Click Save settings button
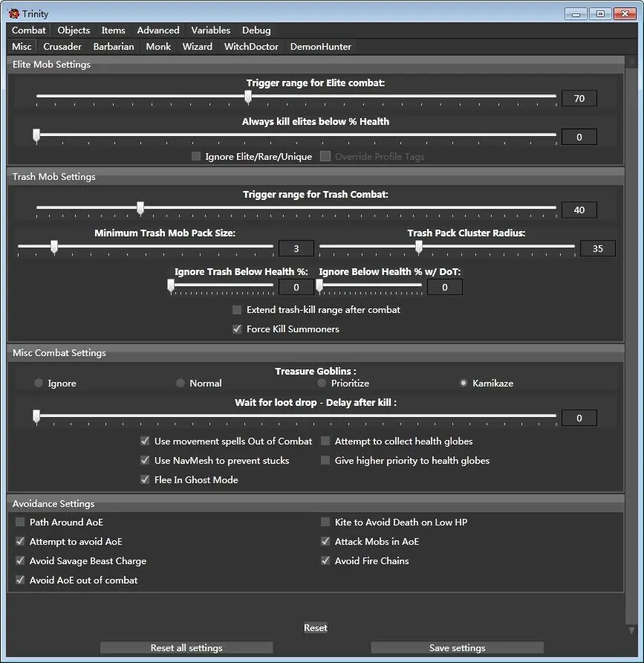The height and width of the screenshot is (663, 644). coord(458,648)
